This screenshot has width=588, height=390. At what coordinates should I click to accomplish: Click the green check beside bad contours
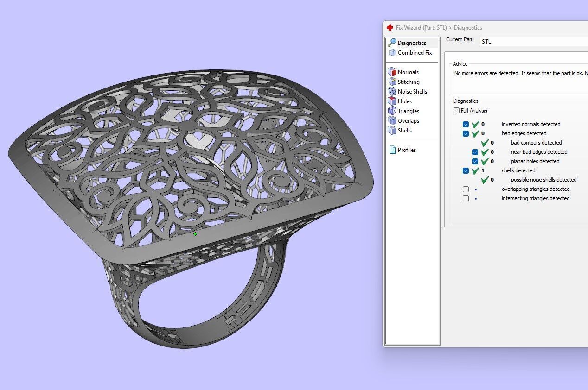[485, 143]
